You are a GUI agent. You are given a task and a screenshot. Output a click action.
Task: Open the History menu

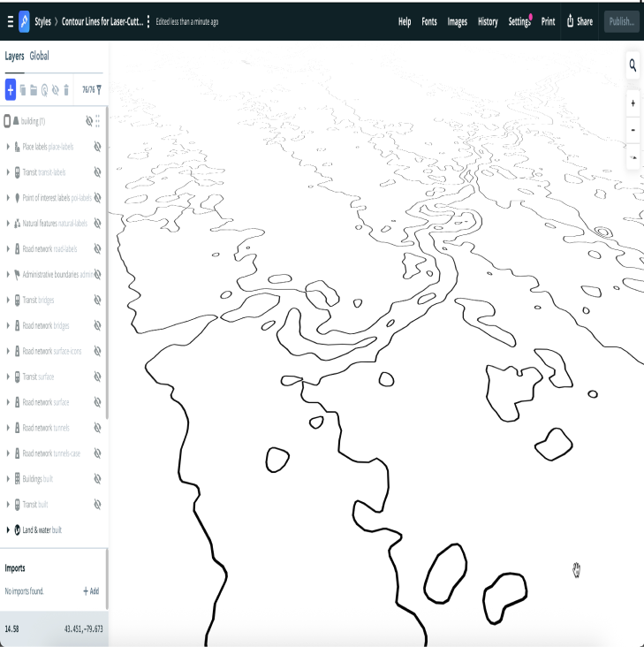coord(488,21)
